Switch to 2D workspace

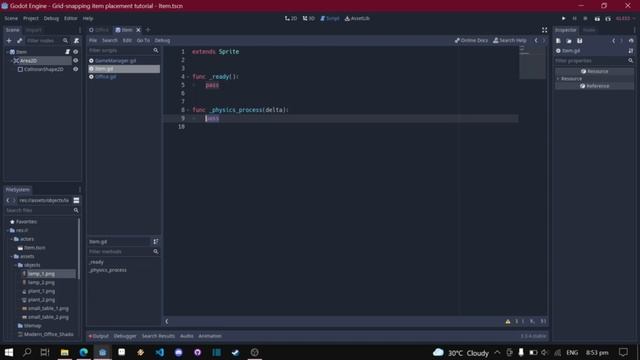[x=291, y=18]
